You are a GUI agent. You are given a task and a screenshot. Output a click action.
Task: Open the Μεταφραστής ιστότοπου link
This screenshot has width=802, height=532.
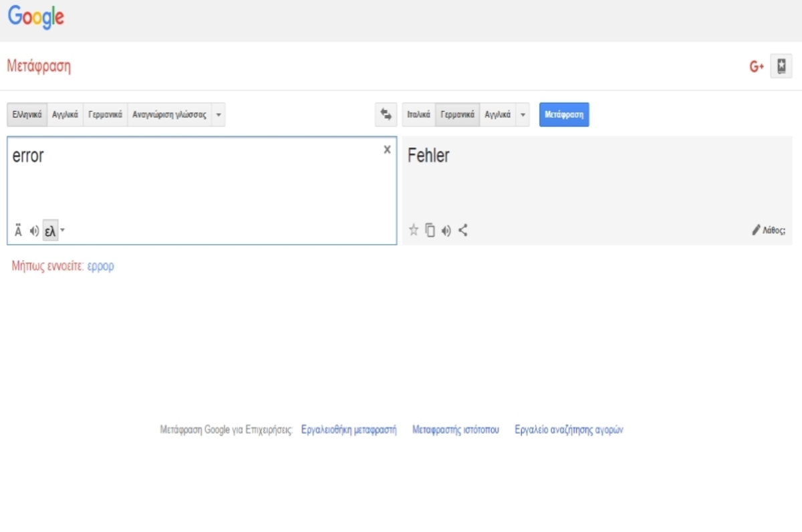click(x=456, y=430)
